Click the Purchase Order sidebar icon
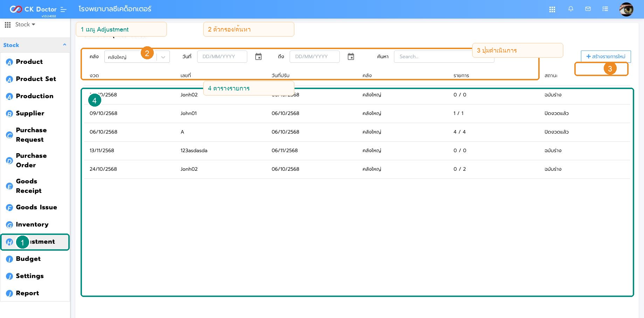644x318 pixels. pyautogui.click(x=9, y=161)
